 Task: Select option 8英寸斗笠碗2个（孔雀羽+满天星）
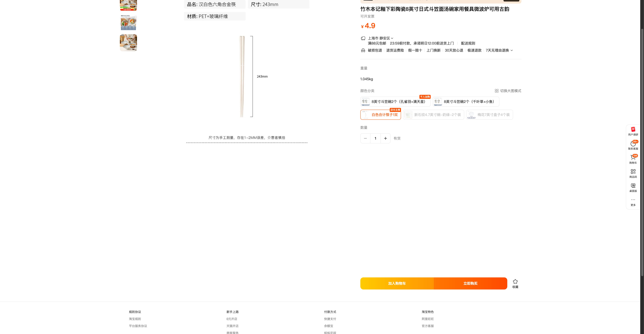click(395, 101)
